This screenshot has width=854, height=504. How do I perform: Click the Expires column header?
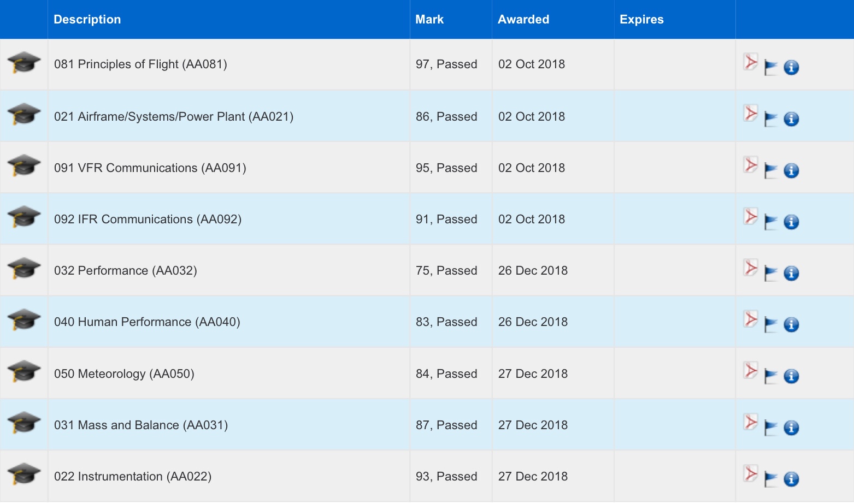(641, 20)
